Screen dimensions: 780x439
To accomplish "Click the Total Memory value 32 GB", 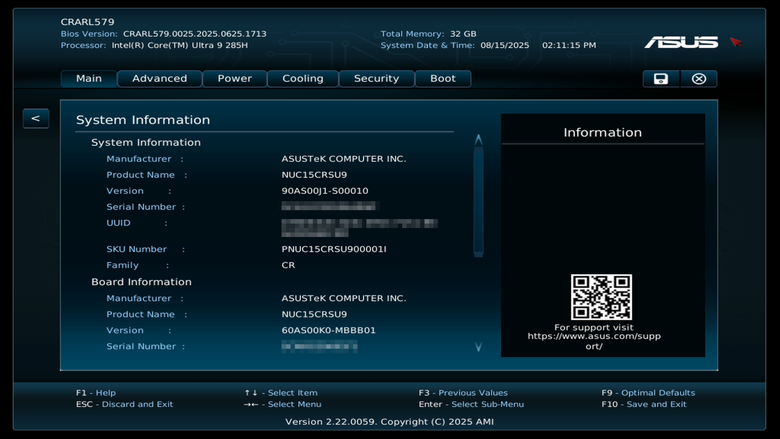I will click(463, 34).
